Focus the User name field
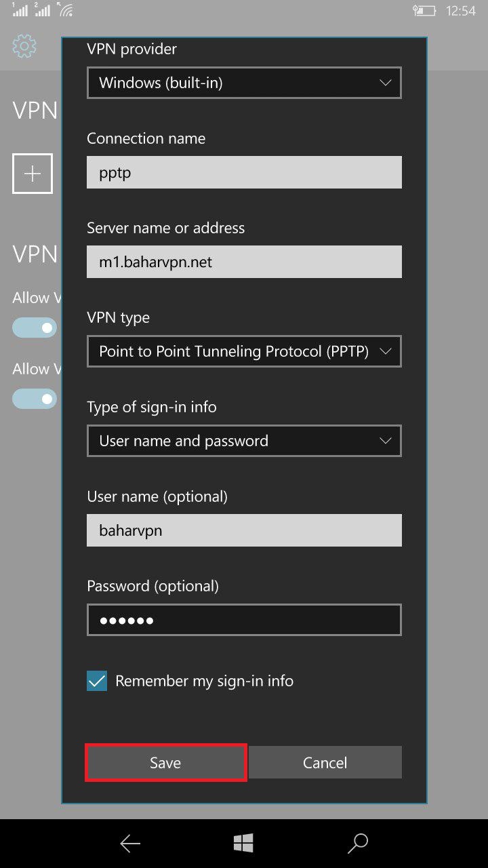 tap(244, 530)
